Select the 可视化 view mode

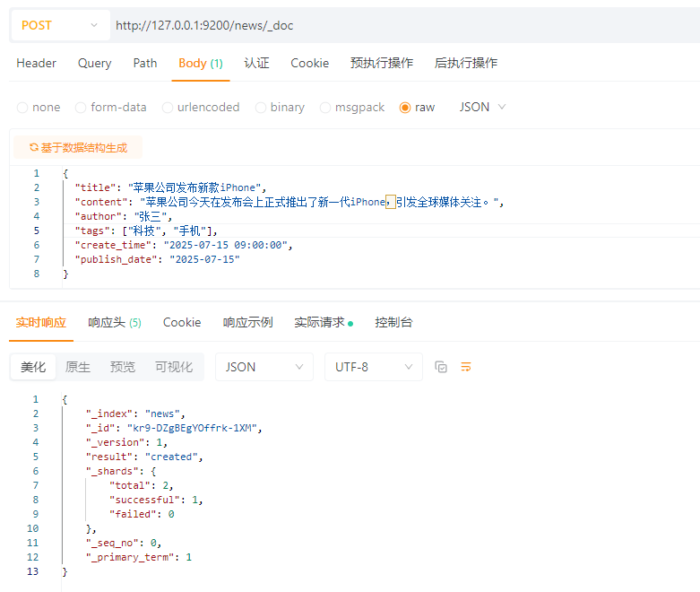[174, 367]
